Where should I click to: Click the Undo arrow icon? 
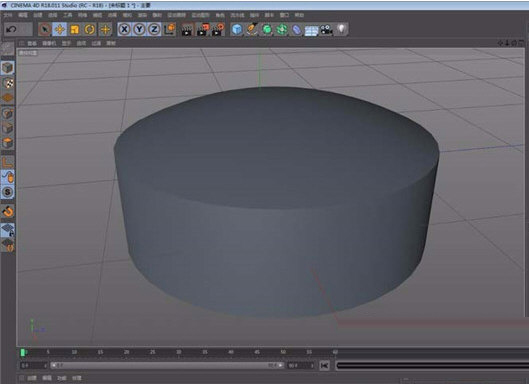coord(11,29)
